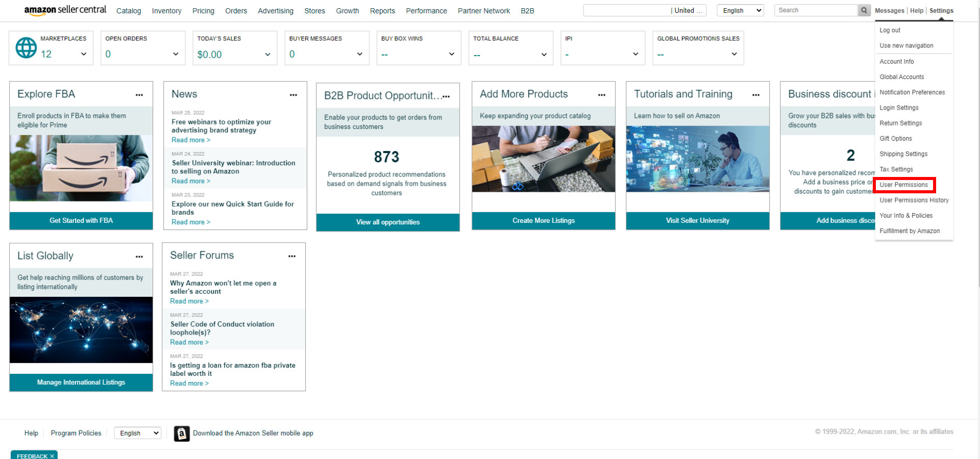Screen dimensions: 980x459
Task: Open the Advertising menu
Action: 276,11
